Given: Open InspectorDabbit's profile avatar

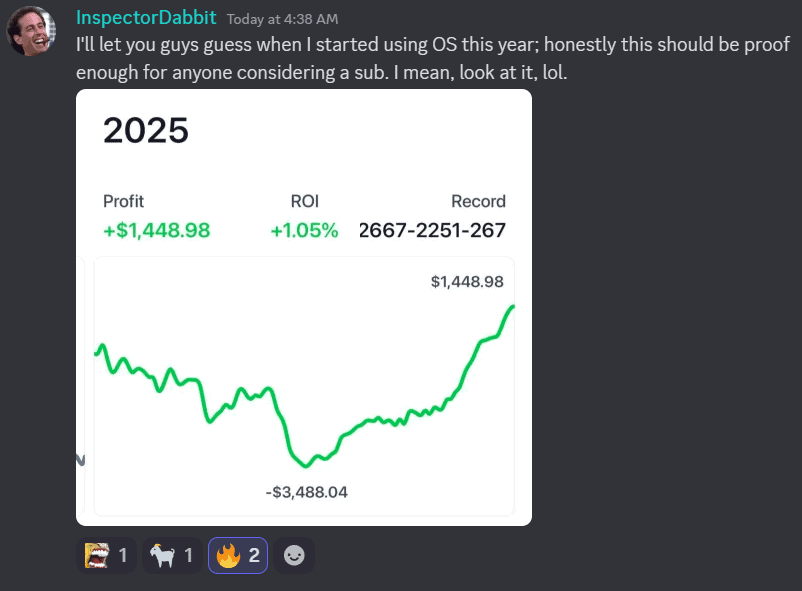Looking at the screenshot, I should click(x=31, y=31).
